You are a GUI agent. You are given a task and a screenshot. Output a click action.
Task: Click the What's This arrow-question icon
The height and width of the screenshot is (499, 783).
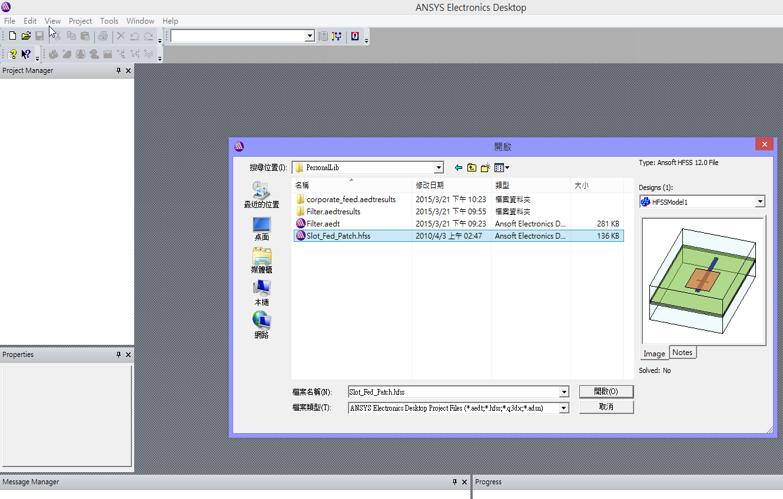click(26, 54)
